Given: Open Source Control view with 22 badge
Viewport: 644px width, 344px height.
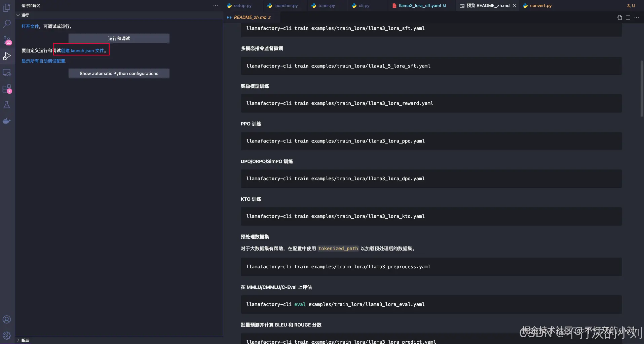Looking at the screenshot, I should click(x=7, y=40).
